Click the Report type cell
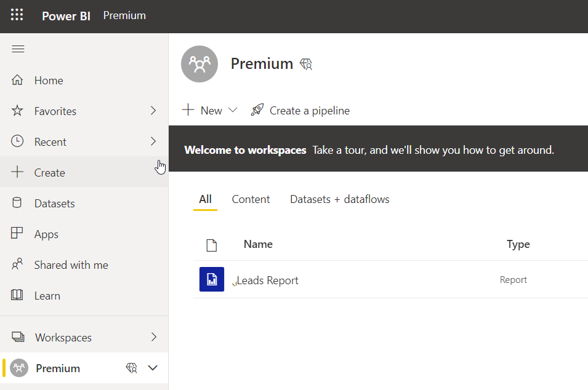This screenshot has width=588, height=390. (513, 280)
